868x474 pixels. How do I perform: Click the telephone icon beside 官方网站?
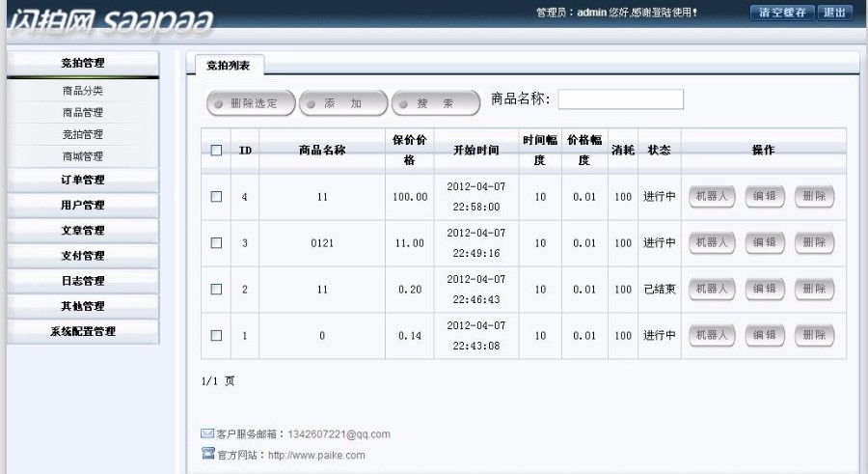pyautogui.click(x=207, y=454)
